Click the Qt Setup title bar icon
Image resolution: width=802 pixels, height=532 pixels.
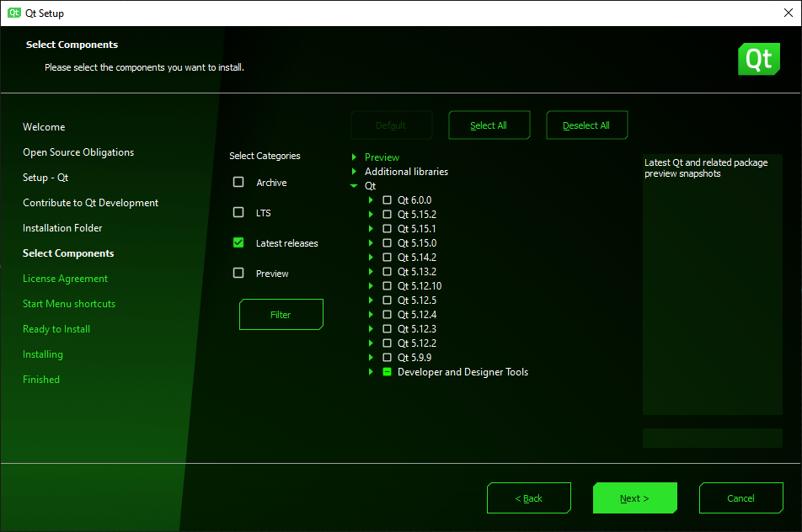tap(13, 13)
